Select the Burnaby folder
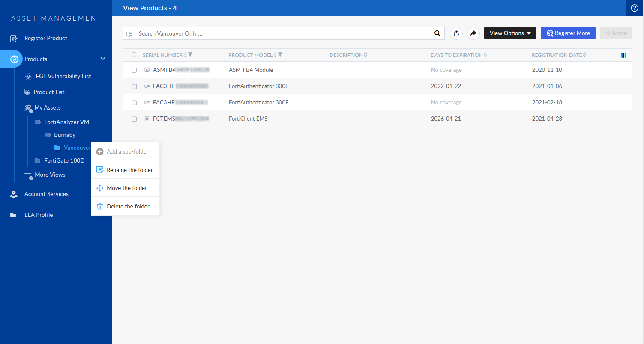Image resolution: width=644 pixels, height=344 pixels. point(65,135)
